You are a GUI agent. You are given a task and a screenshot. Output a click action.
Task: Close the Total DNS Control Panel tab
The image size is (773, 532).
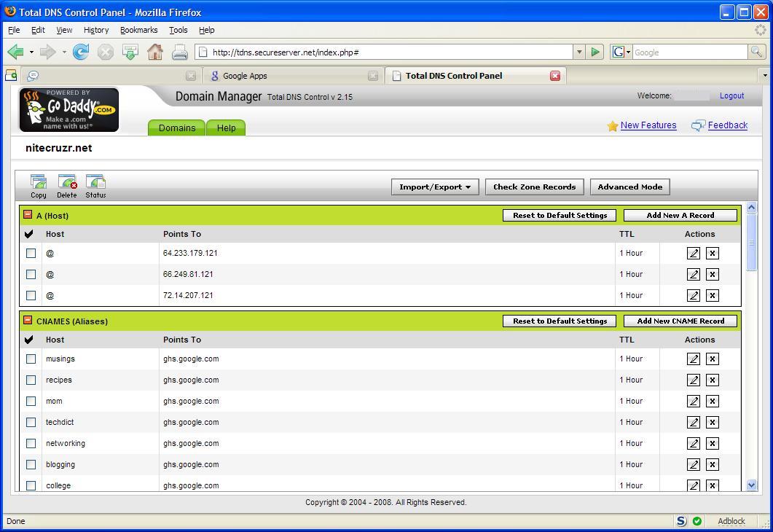coord(555,76)
